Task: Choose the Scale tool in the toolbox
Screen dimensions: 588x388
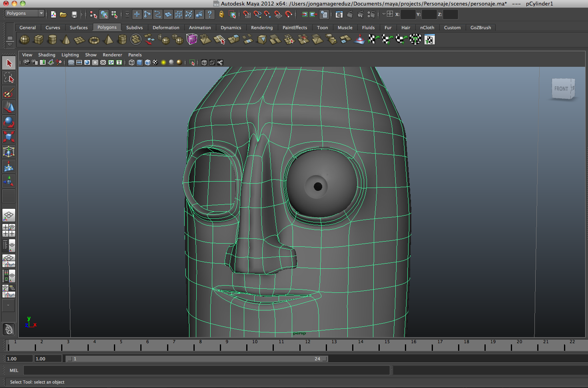Action: (9, 137)
